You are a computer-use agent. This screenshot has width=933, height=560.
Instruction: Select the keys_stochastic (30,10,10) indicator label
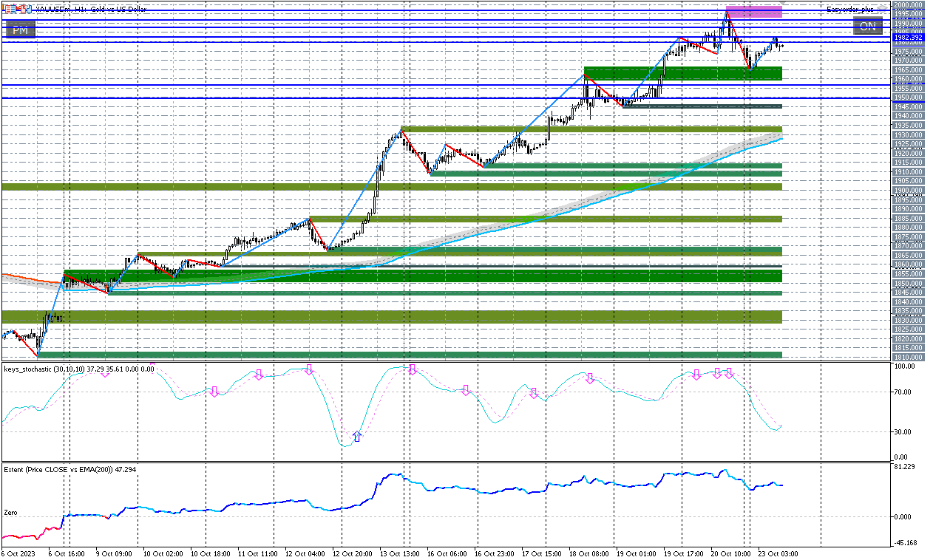(80, 369)
